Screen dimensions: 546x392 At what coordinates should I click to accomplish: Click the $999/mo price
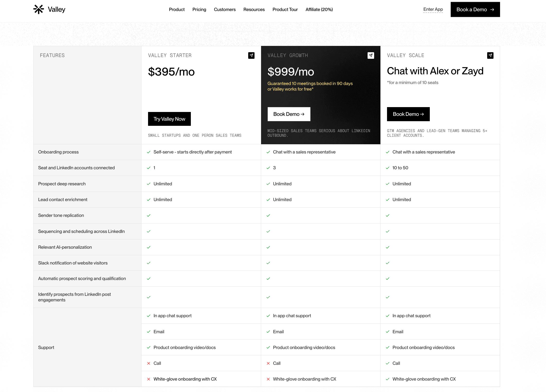pos(291,72)
